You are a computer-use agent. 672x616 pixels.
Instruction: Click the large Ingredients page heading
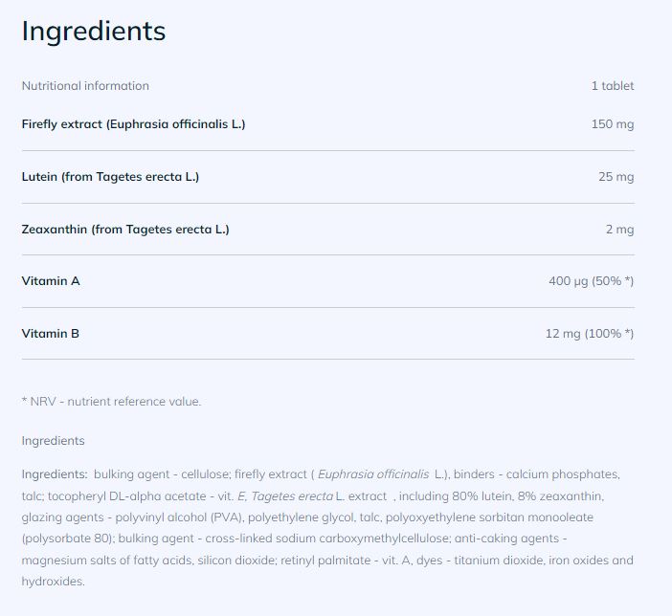(x=94, y=31)
